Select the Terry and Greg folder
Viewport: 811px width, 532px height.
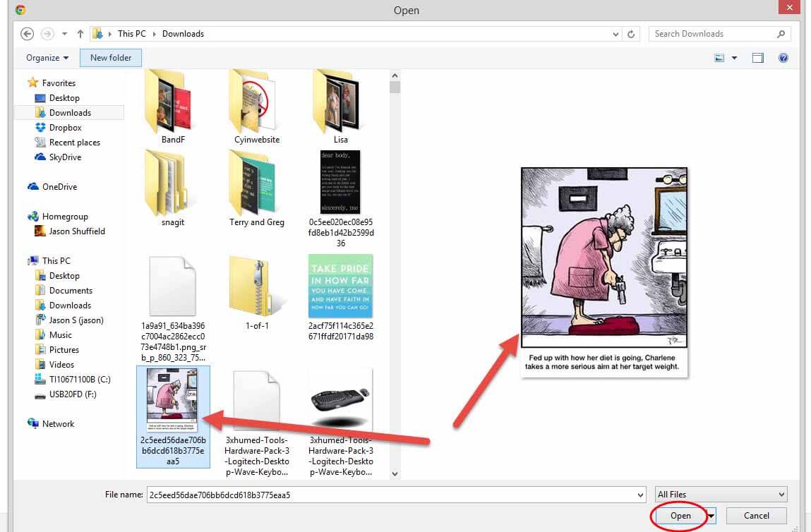(x=256, y=188)
